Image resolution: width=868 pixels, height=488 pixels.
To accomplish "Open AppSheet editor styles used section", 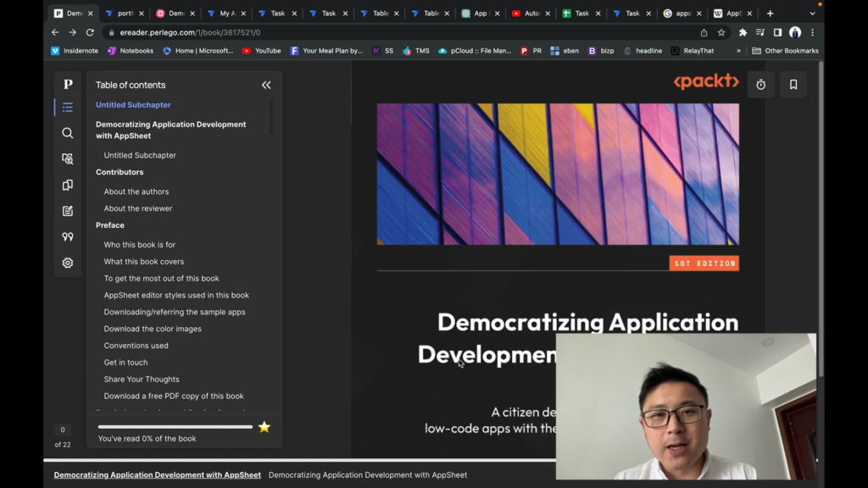I will tap(176, 296).
